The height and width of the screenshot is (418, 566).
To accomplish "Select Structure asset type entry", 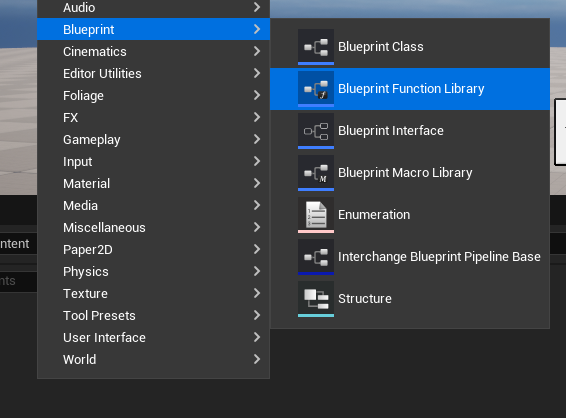I will (410, 299).
